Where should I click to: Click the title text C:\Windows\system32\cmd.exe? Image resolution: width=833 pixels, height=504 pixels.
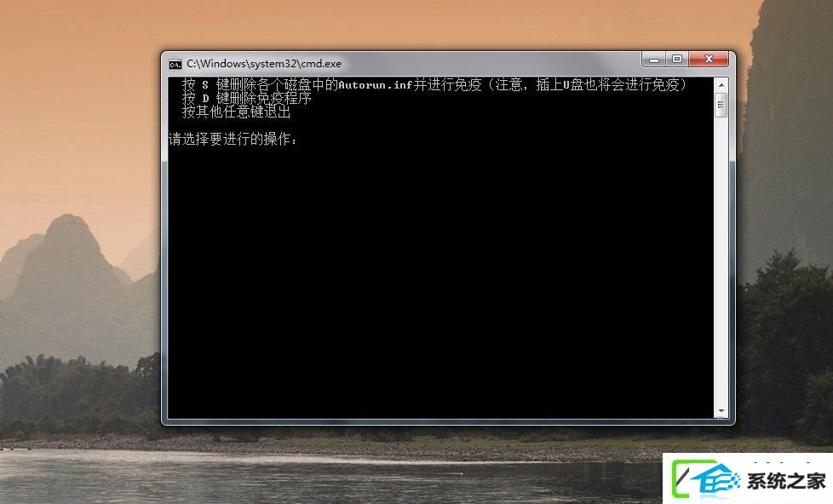264,64
